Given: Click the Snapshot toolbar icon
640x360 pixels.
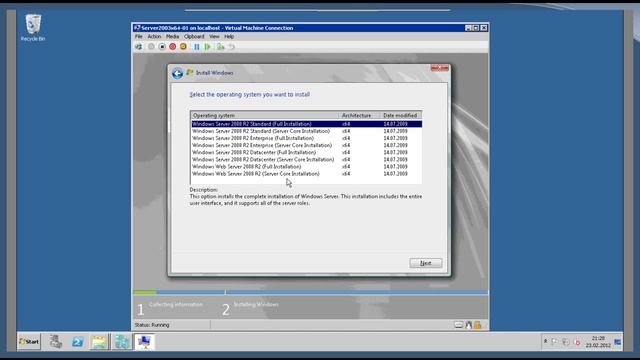Looking at the screenshot, I should click(x=220, y=47).
